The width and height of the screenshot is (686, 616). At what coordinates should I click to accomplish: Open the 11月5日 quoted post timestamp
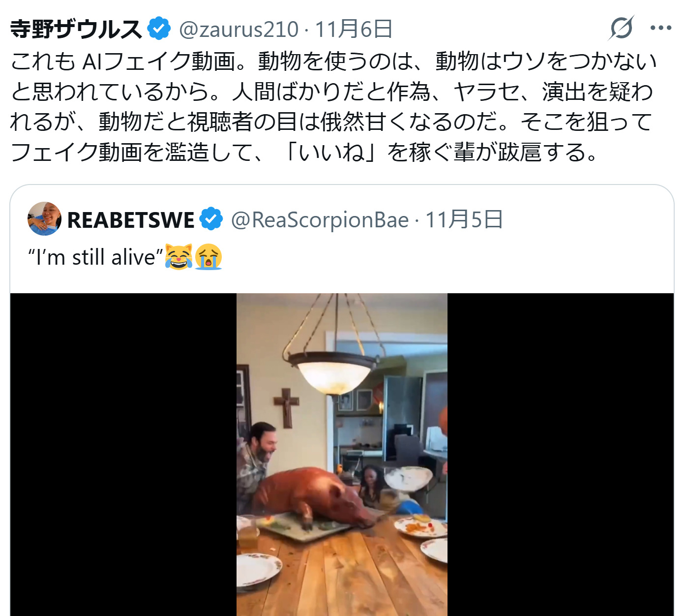(x=464, y=220)
